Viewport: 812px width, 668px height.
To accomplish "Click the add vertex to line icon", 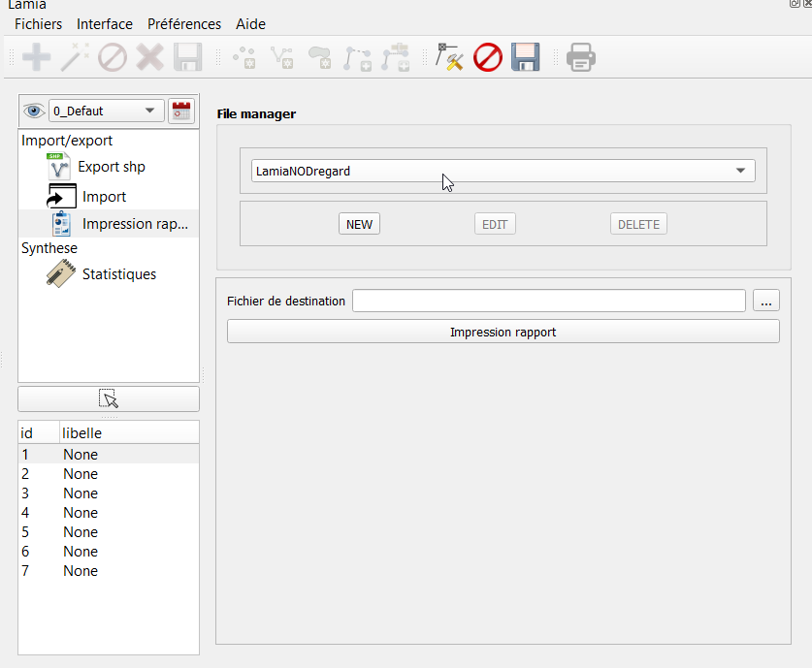I will point(358,57).
